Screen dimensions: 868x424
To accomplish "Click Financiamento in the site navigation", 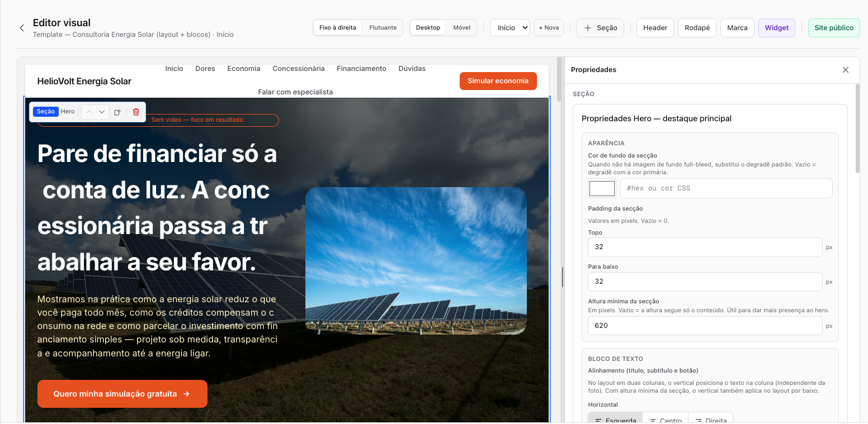I will point(361,69).
